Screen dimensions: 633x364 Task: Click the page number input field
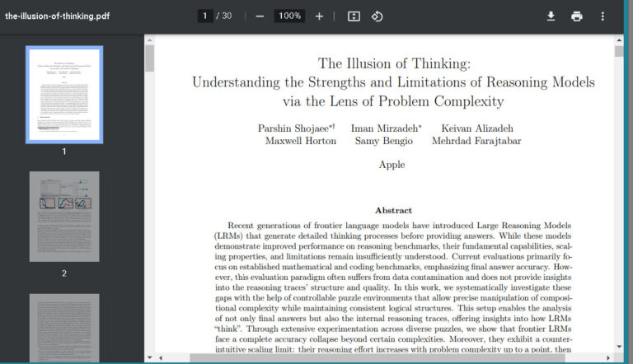tap(204, 16)
